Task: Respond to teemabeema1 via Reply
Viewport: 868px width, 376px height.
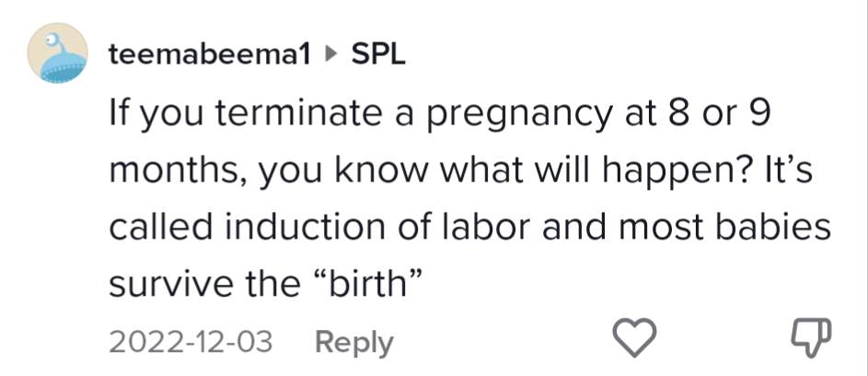Action: 353,343
